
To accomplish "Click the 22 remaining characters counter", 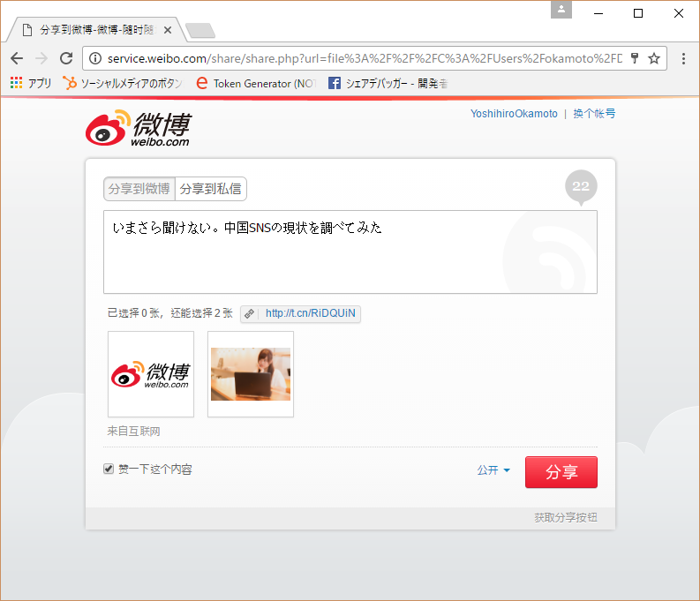I will point(581,186).
